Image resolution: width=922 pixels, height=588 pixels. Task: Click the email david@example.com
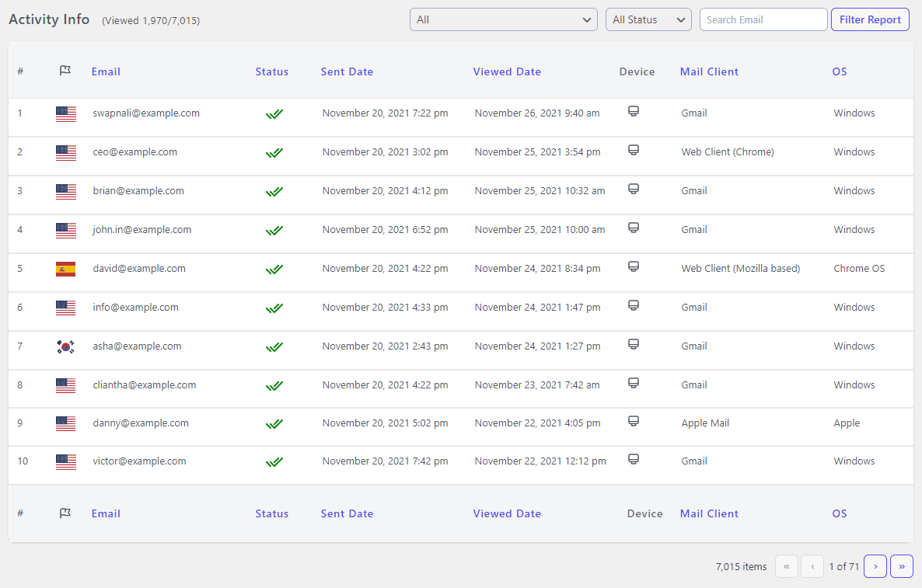click(x=139, y=269)
